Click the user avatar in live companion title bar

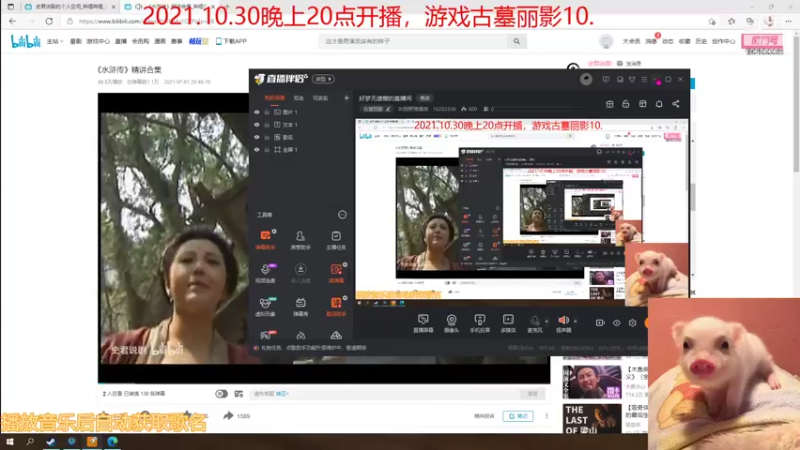point(586,79)
